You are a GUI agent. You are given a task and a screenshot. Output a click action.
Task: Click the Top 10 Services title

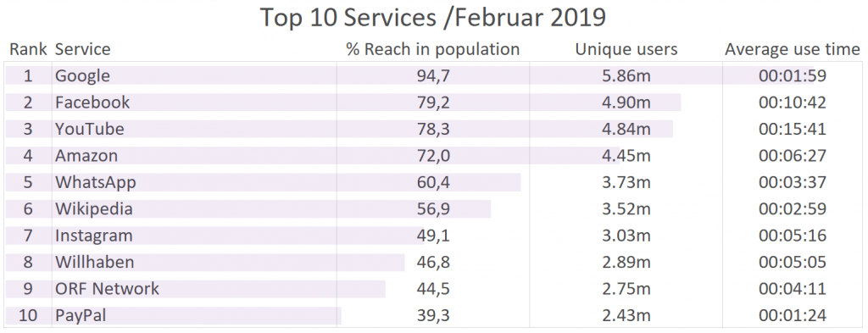pos(433,17)
